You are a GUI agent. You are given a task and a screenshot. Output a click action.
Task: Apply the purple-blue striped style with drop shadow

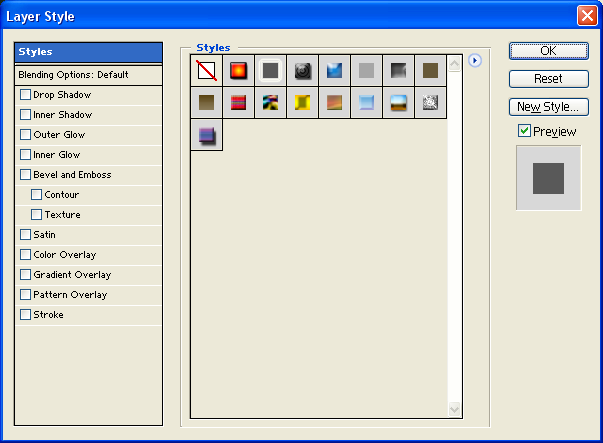207,135
